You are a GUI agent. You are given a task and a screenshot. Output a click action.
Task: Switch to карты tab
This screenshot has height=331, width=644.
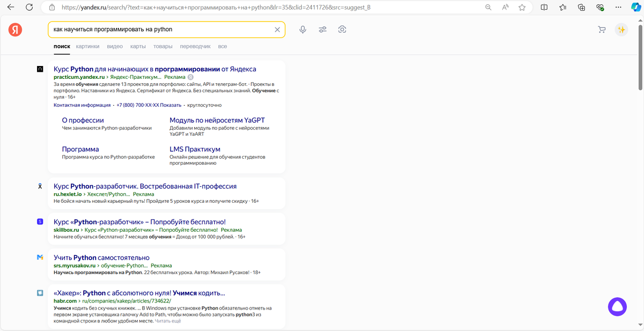[138, 47]
